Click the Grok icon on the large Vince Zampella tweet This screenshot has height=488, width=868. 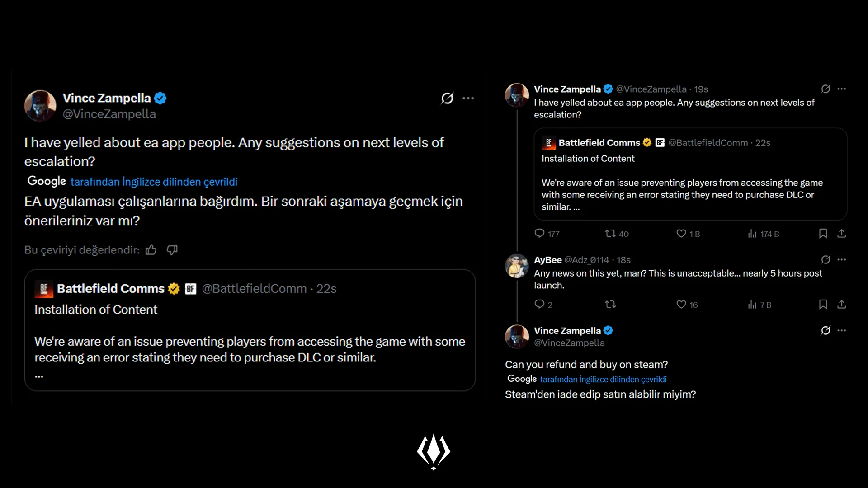pos(447,98)
